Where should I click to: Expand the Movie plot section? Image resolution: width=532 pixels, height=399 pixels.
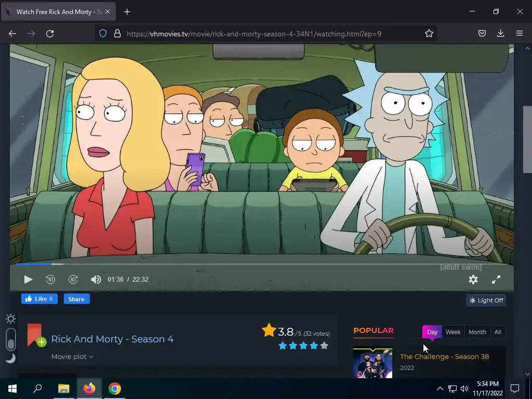coord(72,356)
